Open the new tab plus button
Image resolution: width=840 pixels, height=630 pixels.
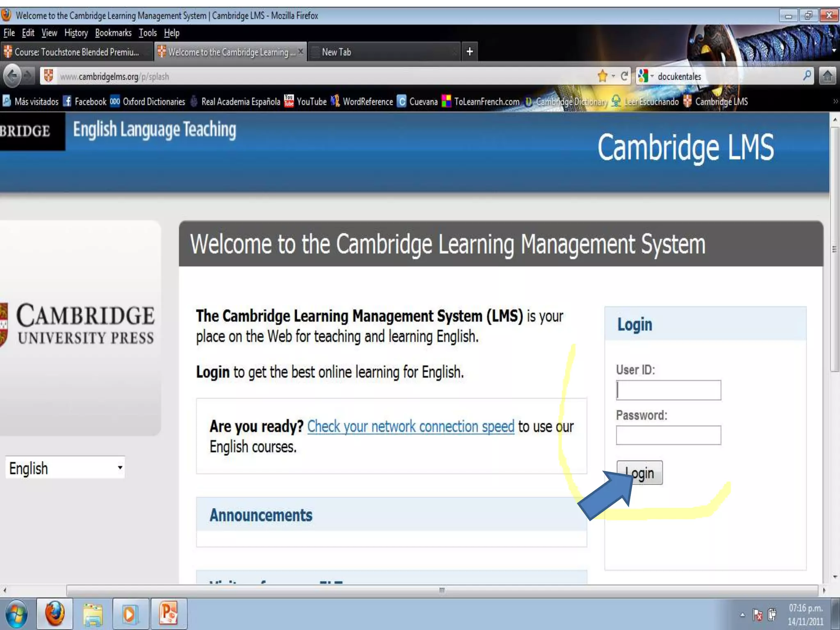470,52
